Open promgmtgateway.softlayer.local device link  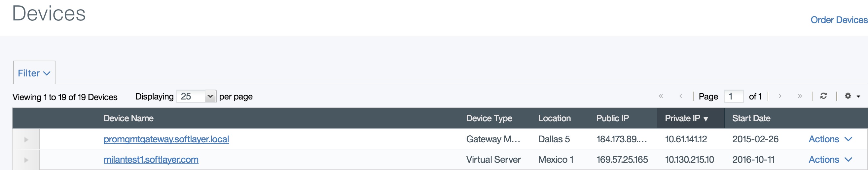pos(166,139)
